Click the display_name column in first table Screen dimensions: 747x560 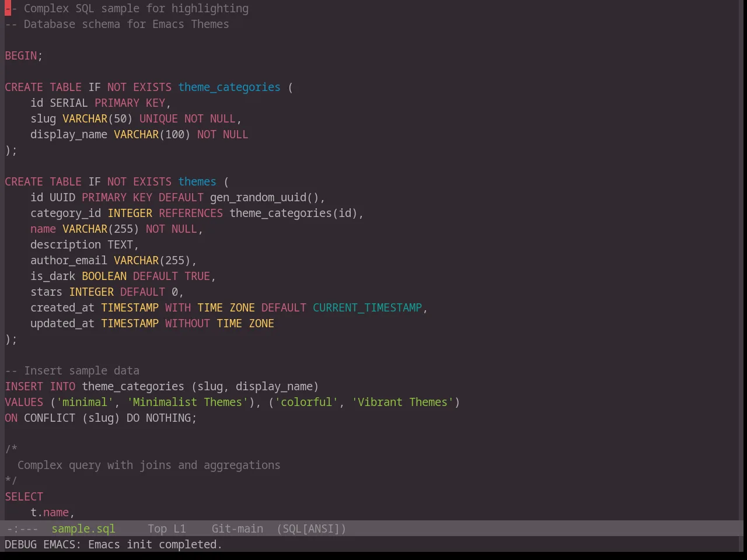point(69,134)
